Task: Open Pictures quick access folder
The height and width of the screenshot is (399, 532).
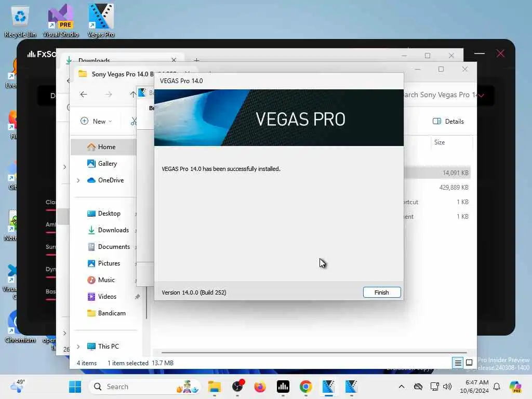Action: pos(103,263)
